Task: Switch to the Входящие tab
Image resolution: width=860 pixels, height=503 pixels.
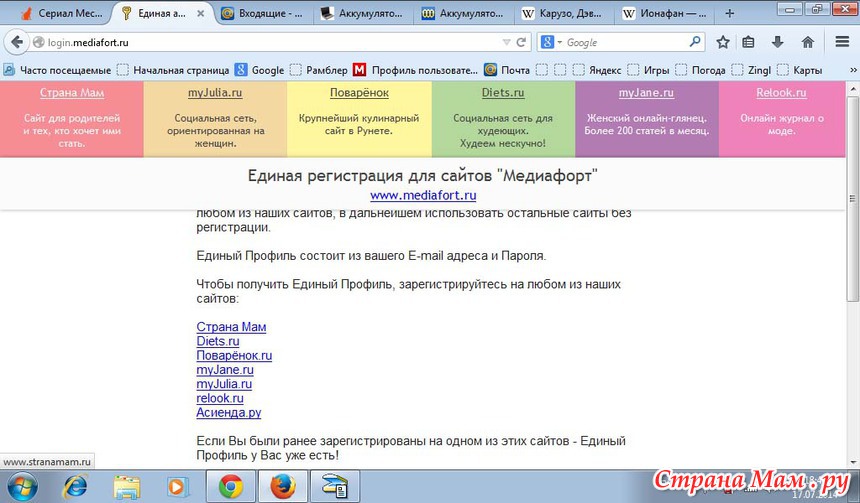Action: click(x=262, y=14)
